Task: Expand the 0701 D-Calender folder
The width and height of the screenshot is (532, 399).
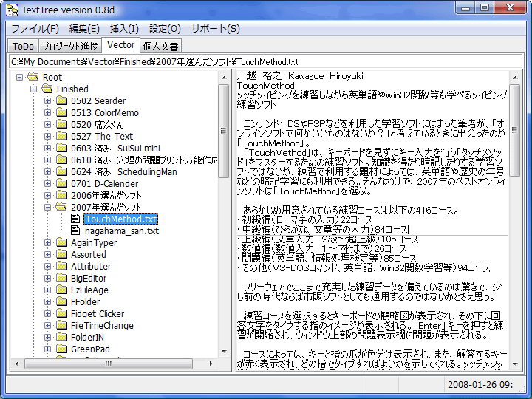Action: tap(47, 183)
